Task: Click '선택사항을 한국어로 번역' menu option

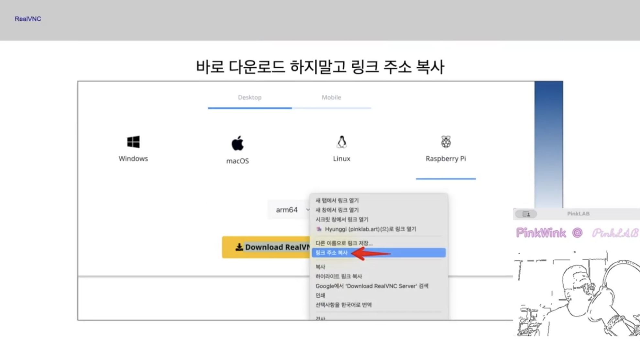Action: [x=343, y=305]
